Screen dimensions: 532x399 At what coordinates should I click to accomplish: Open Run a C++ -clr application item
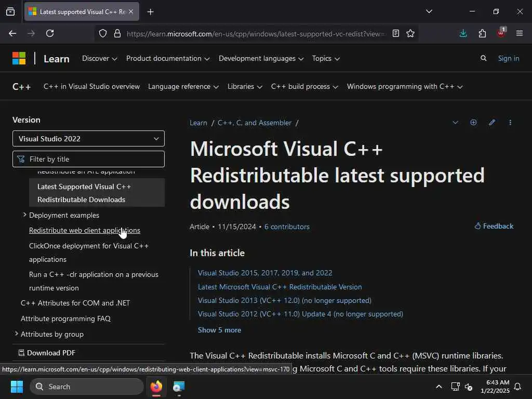pos(94,281)
